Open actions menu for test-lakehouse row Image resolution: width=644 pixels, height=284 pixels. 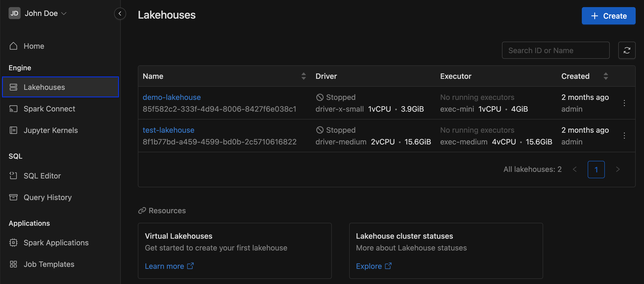coord(624,136)
